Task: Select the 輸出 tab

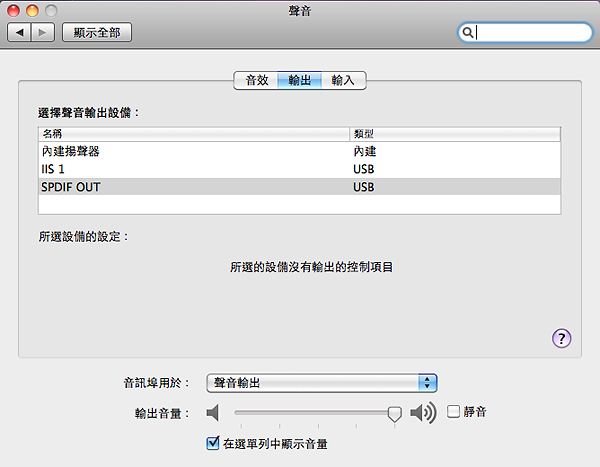Action: point(300,80)
